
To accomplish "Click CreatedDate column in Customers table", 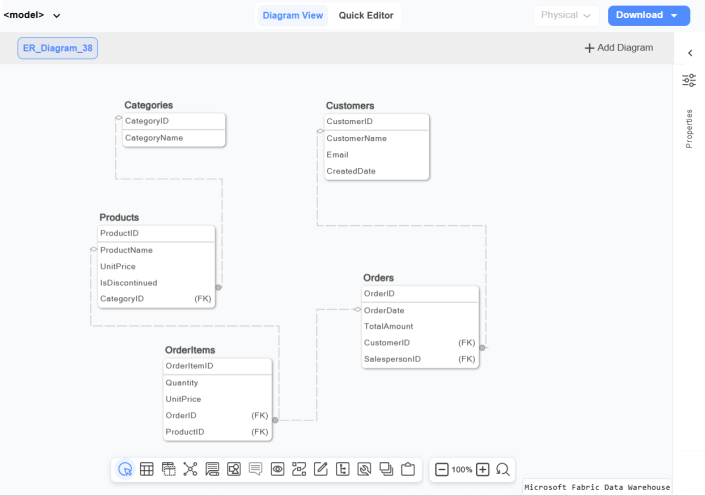I will pos(377,171).
